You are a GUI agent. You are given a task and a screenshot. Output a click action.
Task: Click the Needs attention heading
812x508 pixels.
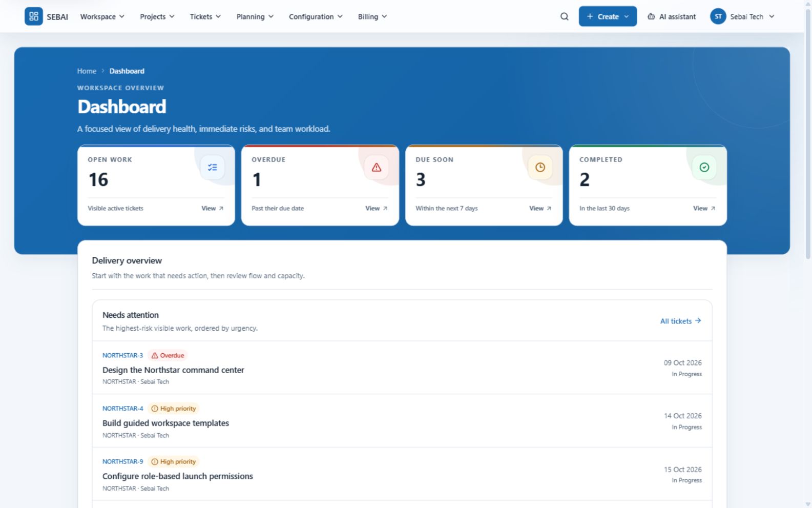tap(131, 315)
